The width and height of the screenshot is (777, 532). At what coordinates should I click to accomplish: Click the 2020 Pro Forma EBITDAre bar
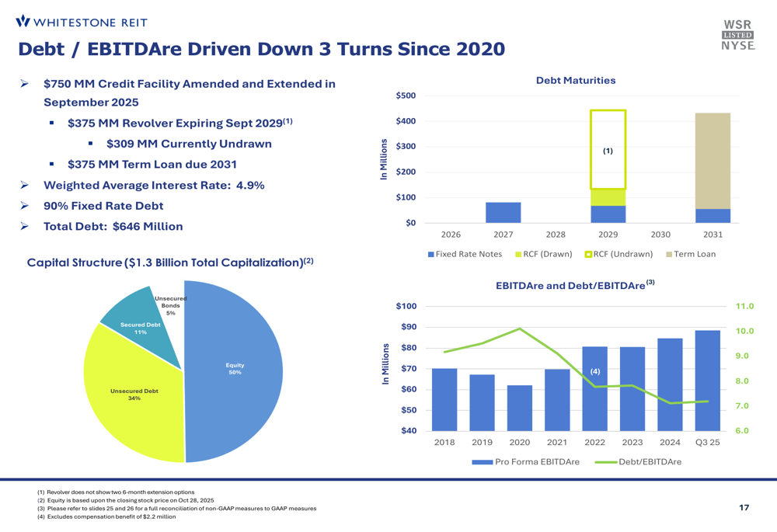[520, 408]
